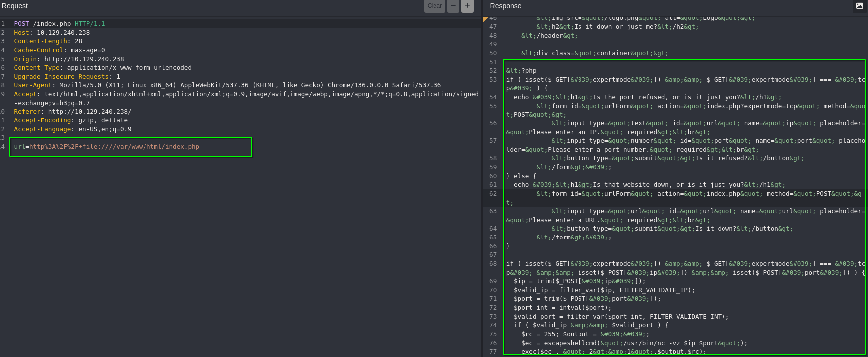The height and width of the screenshot is (357, 868).
Task: Click the Response panel title
Action: (x=505, y=6)
